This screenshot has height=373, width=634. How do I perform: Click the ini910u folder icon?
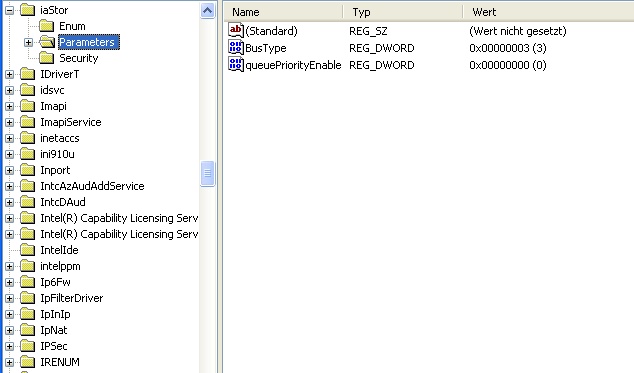tap(27, 154)
